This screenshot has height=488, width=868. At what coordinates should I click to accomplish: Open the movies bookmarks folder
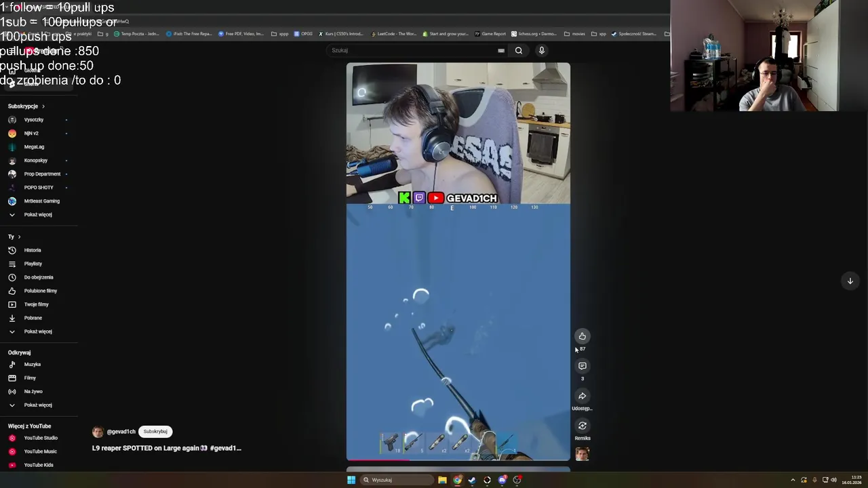click(574, 34)
